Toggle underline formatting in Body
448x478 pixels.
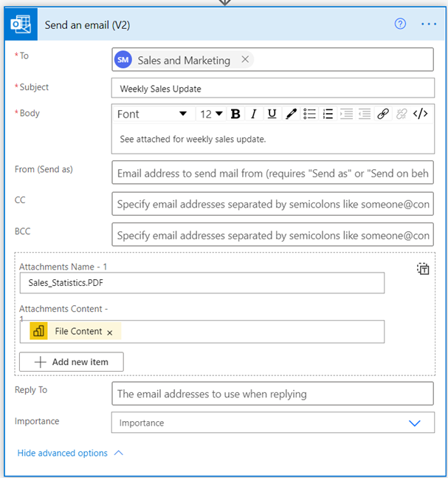(x=272, y=114)
